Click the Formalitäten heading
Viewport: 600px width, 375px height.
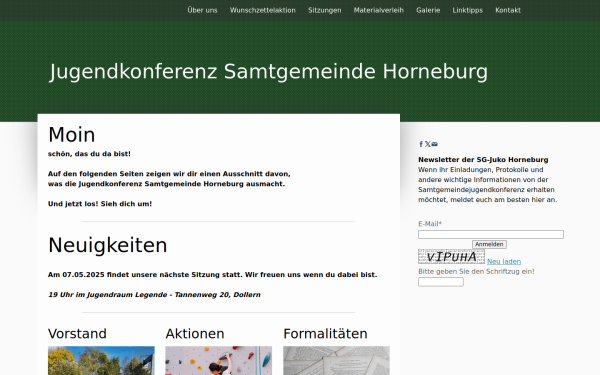(x=325, y=334)
